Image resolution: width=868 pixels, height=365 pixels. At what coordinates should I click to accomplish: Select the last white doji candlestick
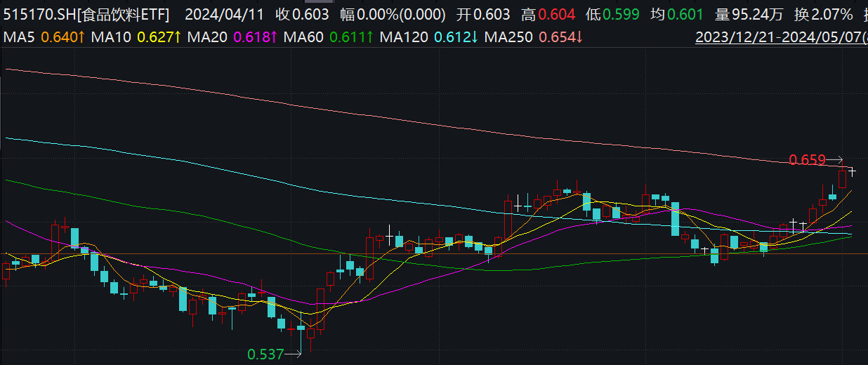click(852, 171)
